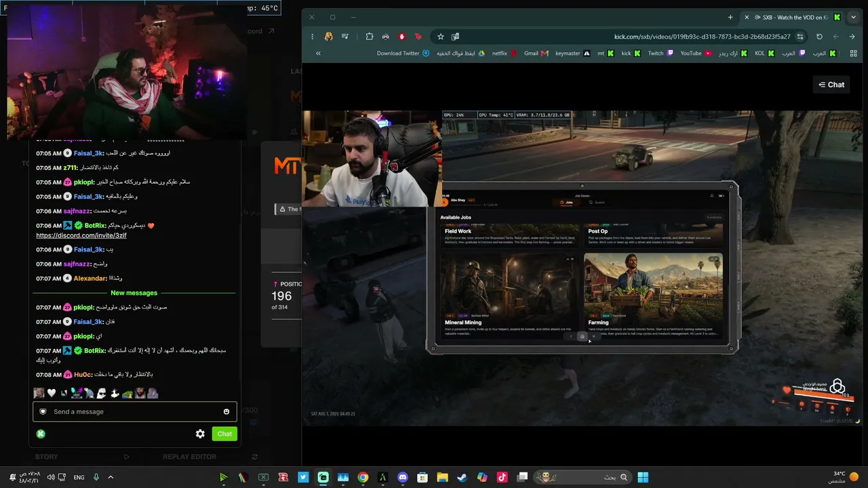This screenshot has width=868, height=488.
Task: Open Steam from taskbar
Action: [x=462, y=477]
